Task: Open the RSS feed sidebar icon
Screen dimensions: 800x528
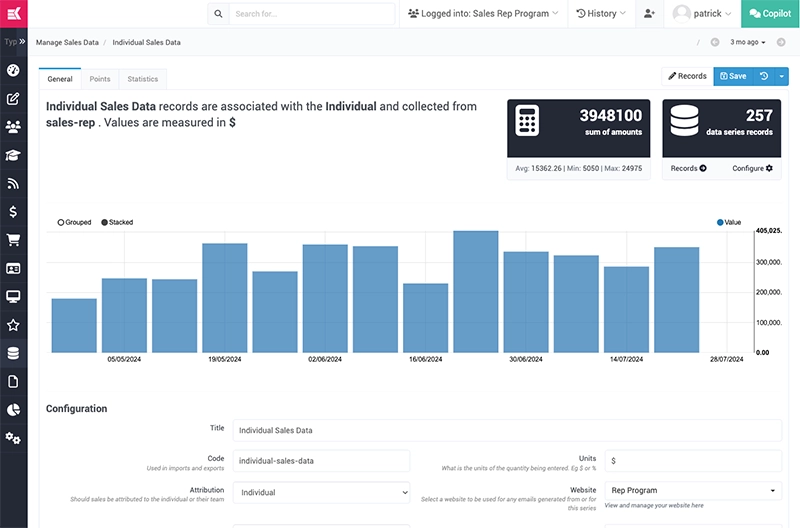Action: [13, 184]
